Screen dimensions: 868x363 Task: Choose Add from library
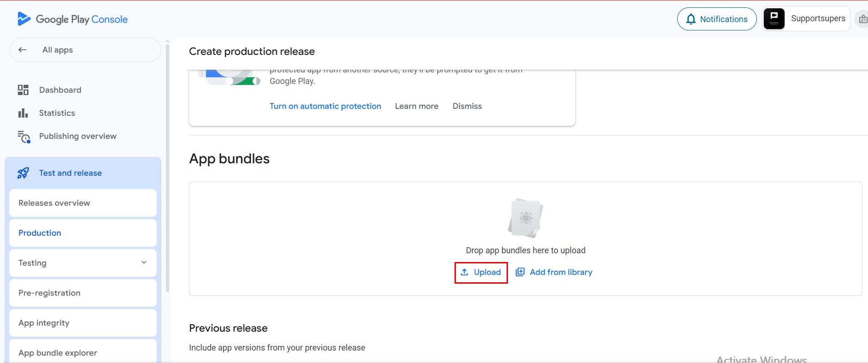tap(554, 272)
